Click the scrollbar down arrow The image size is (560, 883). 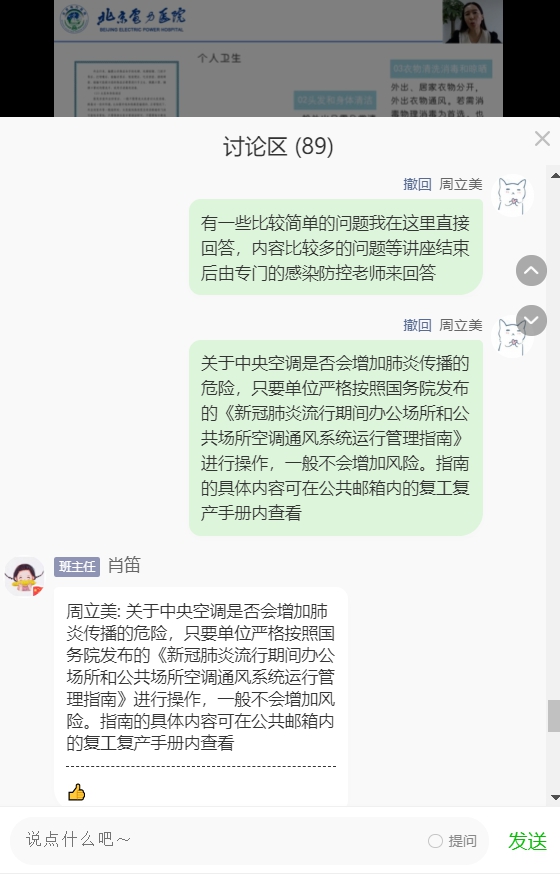coord(555,797)
